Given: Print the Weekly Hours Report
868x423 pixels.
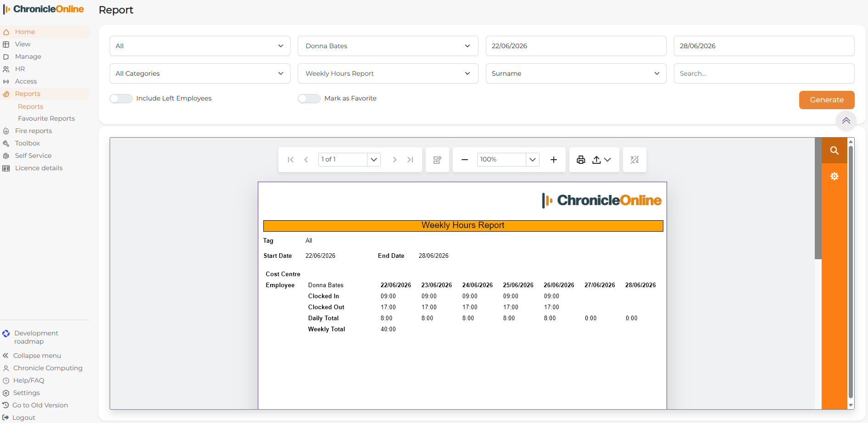Looking at the screenshot, I should tap(581, 160).
